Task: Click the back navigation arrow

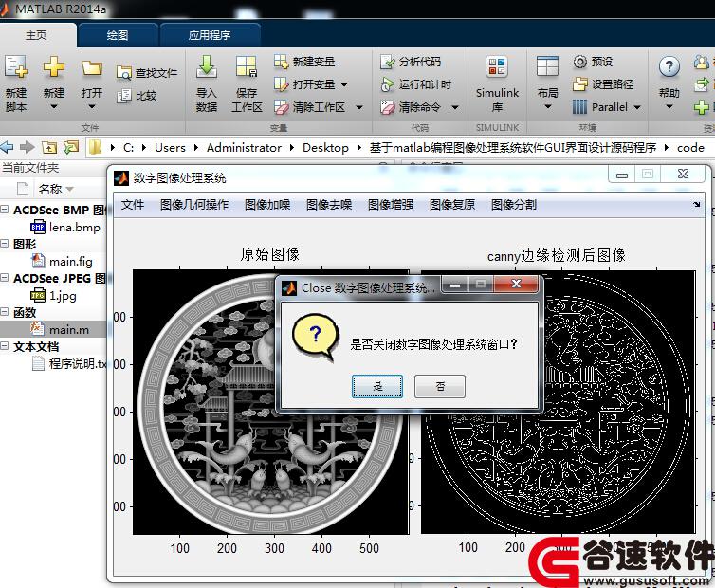Action: 7,147
